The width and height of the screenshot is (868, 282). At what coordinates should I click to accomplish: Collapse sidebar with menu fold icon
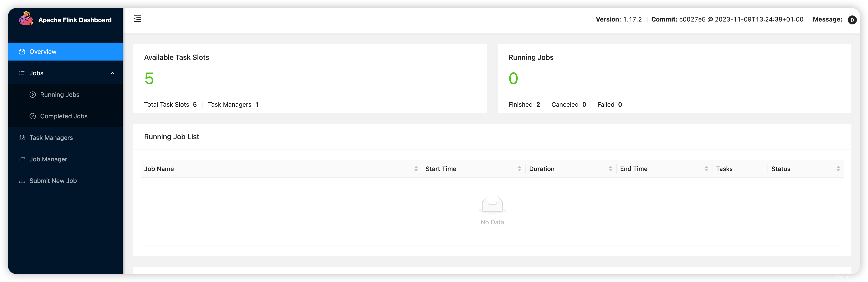137,19
